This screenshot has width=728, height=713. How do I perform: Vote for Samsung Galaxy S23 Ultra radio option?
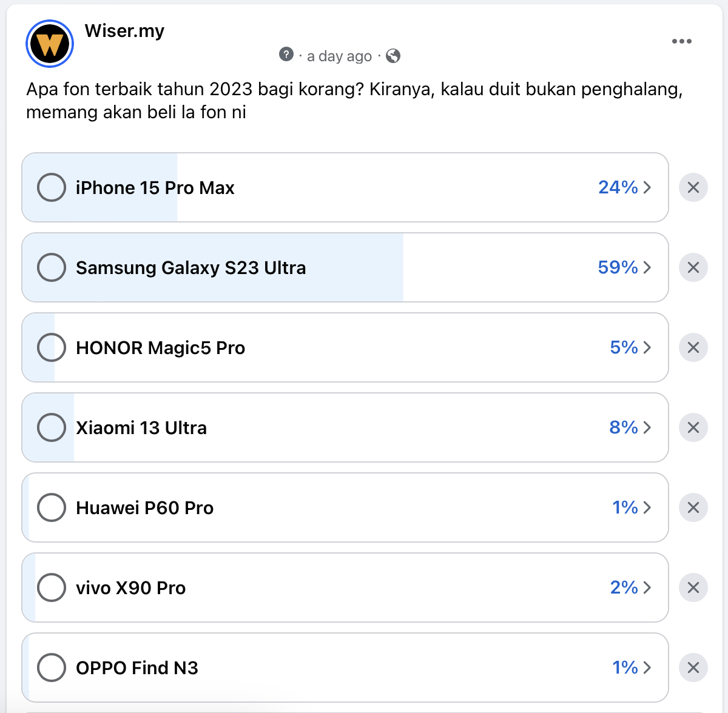(x=52, y=267)
